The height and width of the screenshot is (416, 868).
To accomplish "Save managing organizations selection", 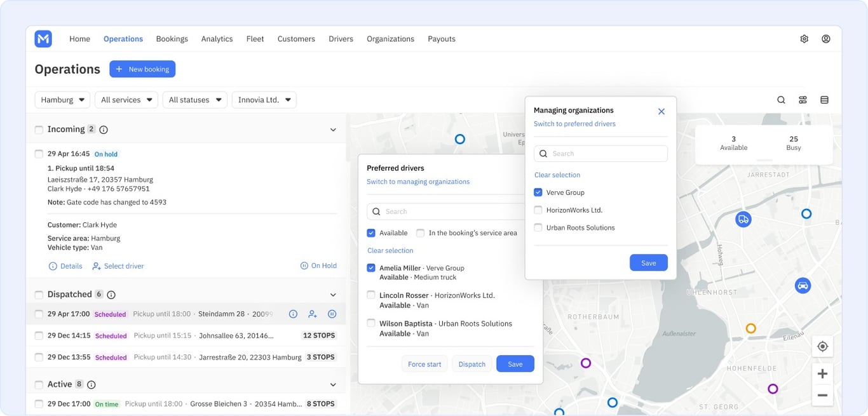I will [x=649, y=263].
